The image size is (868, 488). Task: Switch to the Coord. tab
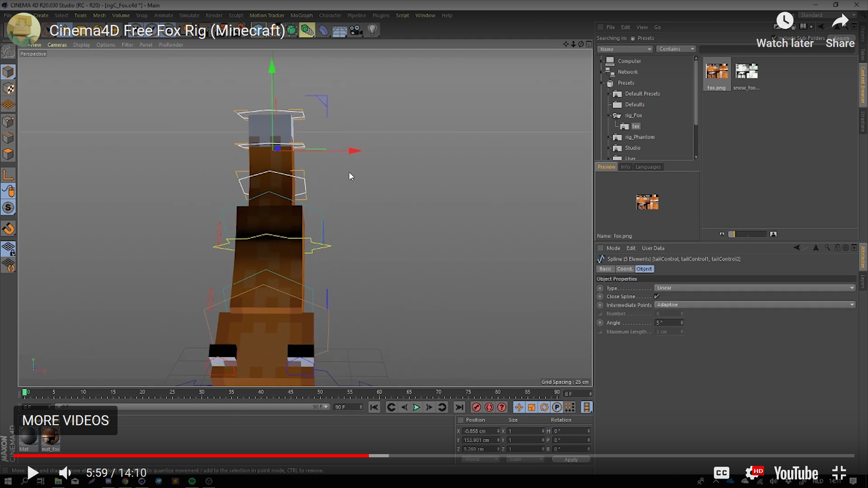coord(624,269)
